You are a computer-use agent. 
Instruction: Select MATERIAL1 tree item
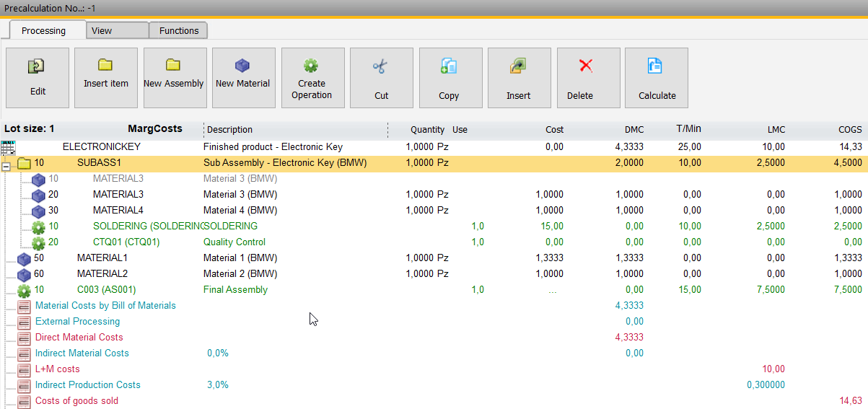(102, 258)
